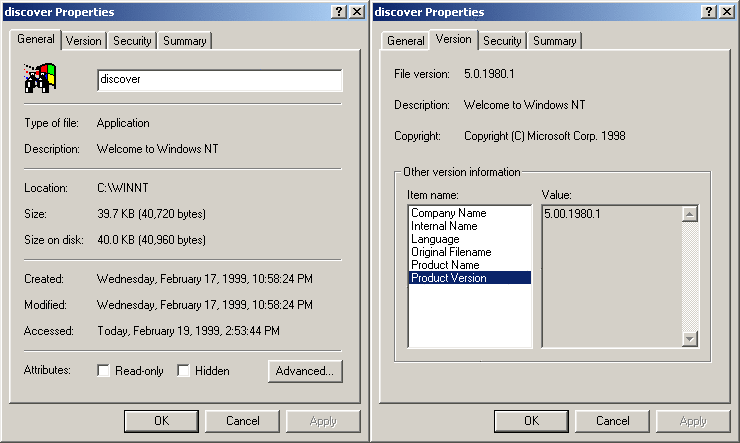Click Welcome to Windows NT description in right dialog
The width and height of the screenshot is (740, 443).
[x=524, y=105]
